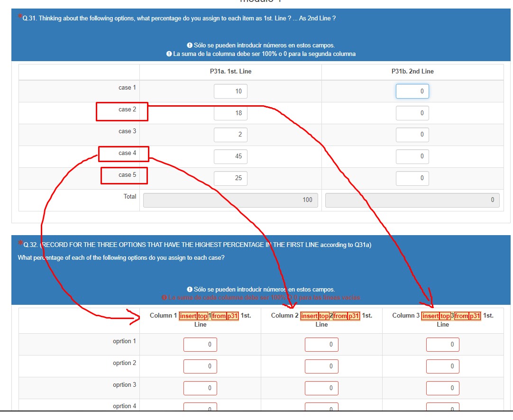This screenshot has height=420, width=513.
Task: Select the oprtion 2 Column 2 input box
Action: point(321,366)
